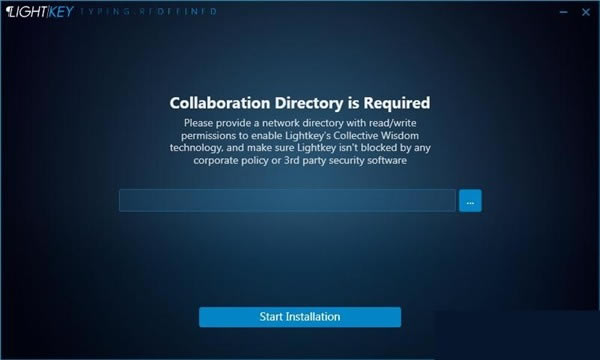Click the phrase 3rd party security software
The height and width of the screenshot is (360, 600).
pyautogui.click(x=345, y=160)
